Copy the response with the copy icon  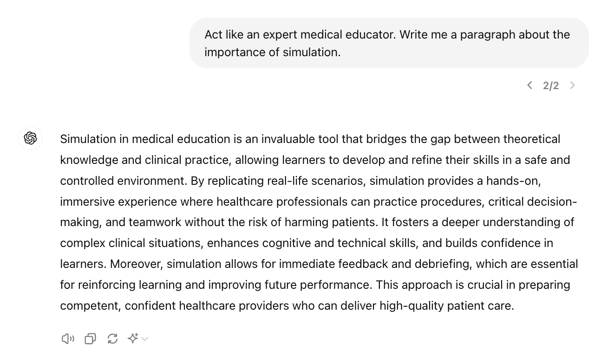(90, 338)
